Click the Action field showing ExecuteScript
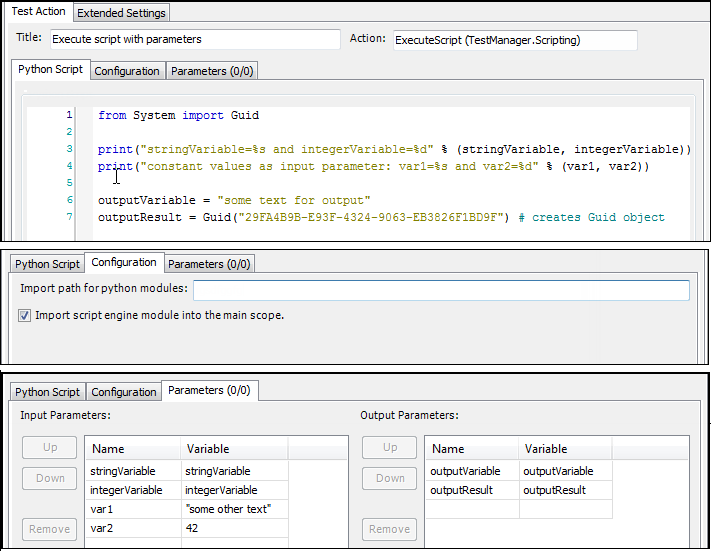Screen dimensions: 711x552 pyautogui.click(x=514, y=40)
